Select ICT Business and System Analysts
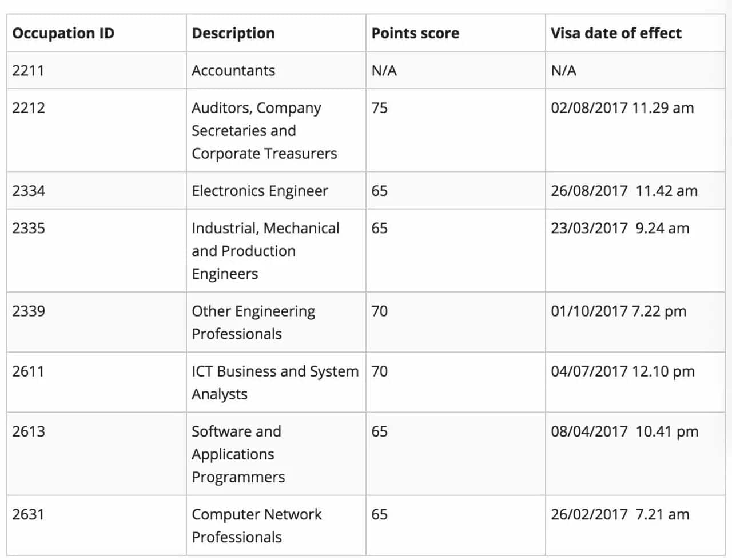Screen dimensions: 732x560 tap(276, 382)
